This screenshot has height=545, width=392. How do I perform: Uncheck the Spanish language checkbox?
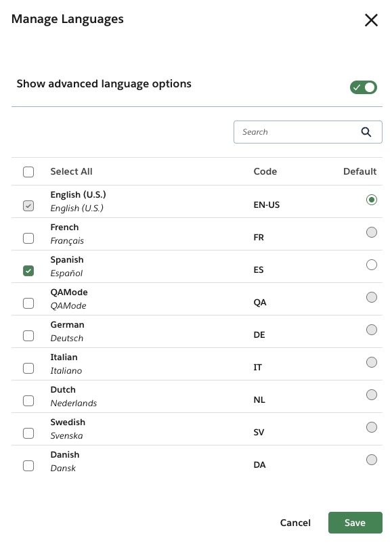28,271
